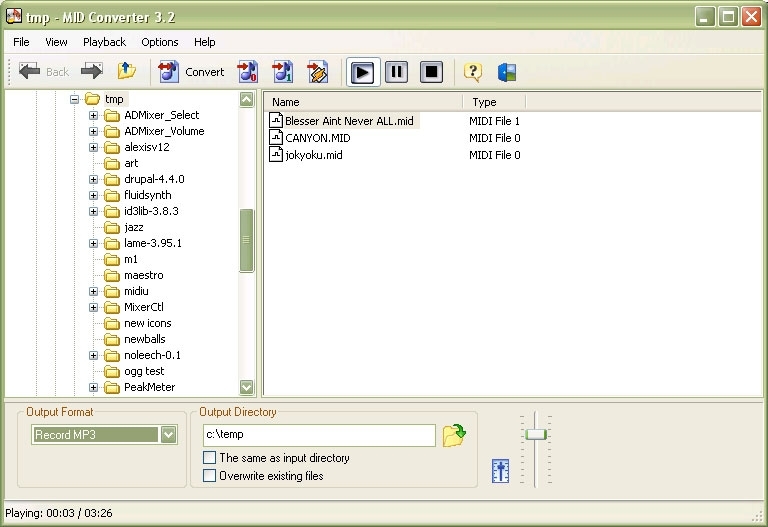Click the blue mixer settings icon
The height and width of the screenshot is (527, 768).
(500, 471)
